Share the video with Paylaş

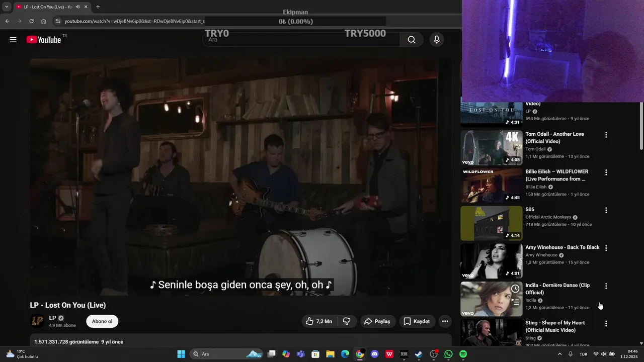[x=378, y=321]
